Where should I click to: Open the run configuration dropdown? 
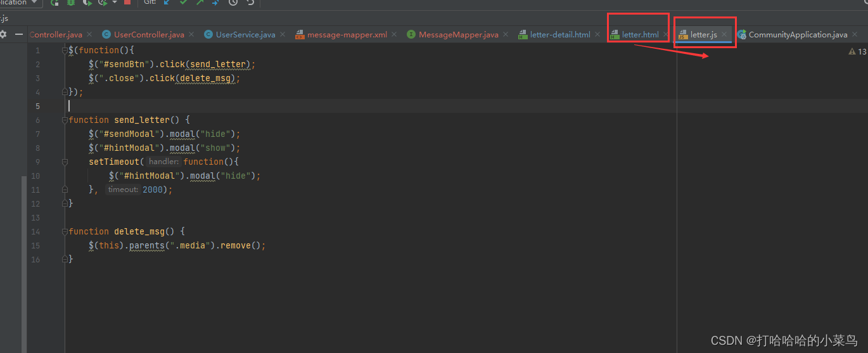(x=21, y=3)
